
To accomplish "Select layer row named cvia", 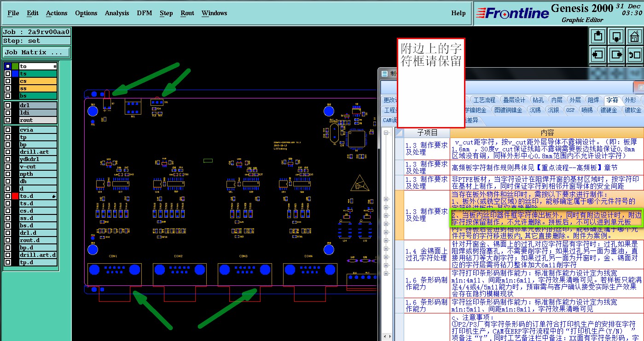I will (x=38, y=130).
